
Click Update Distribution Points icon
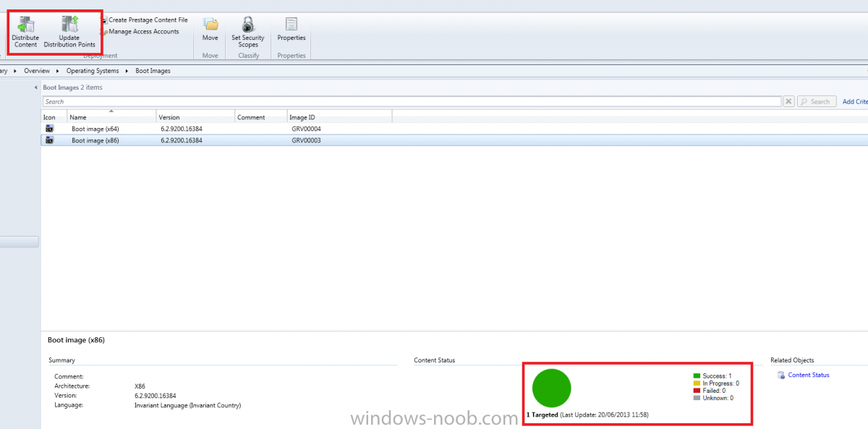[x=69, y=24]
